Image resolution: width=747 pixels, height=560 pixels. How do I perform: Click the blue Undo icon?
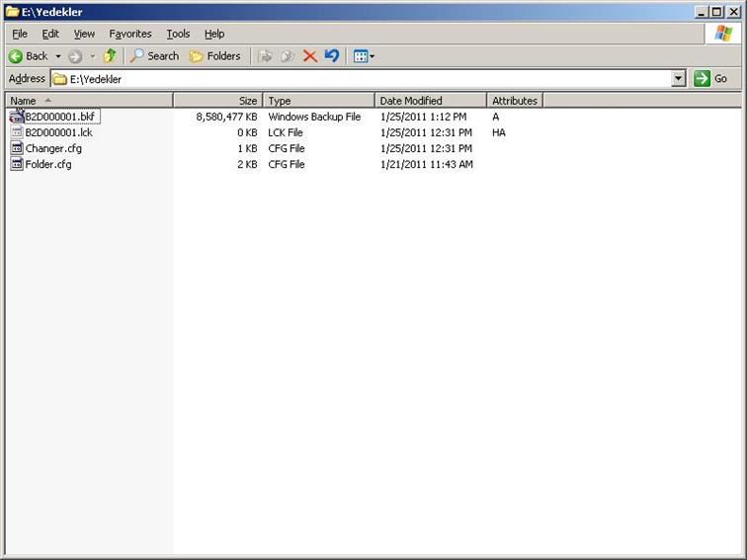click(x=332, y=55)
